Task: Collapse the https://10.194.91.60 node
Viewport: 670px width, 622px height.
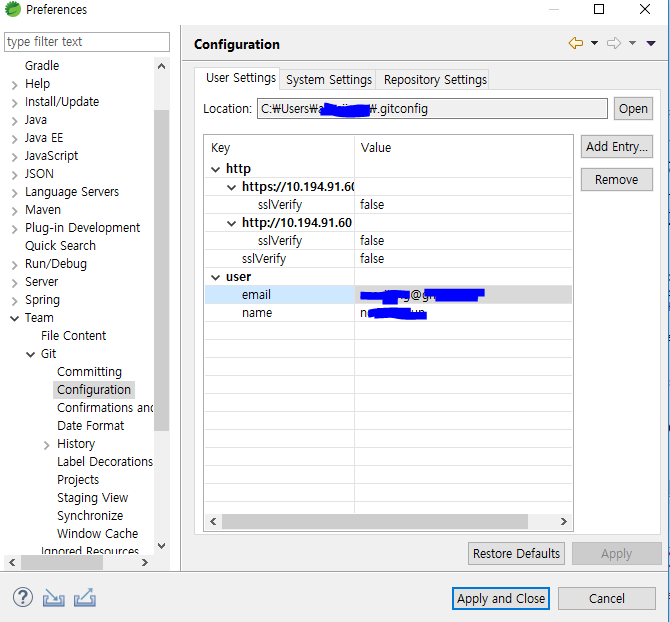Action: [x=231, y=188]
